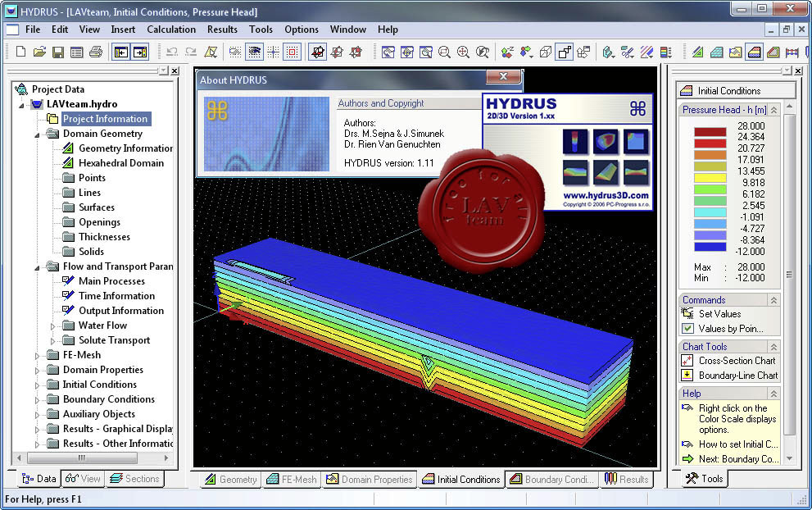Uncheck the Values by Points checkbox
This screenshot has height=510, width=812.
[x=687, y=328]
